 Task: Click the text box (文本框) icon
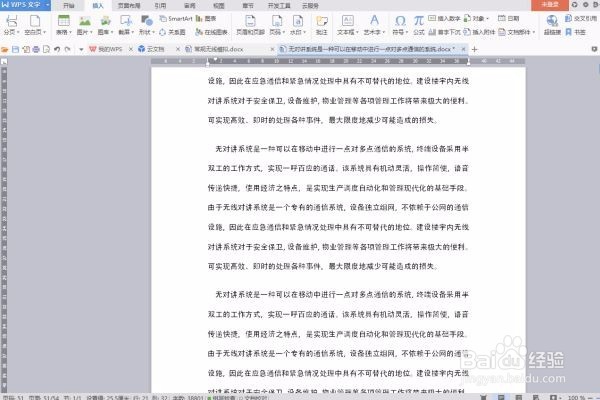(x=347, y=20)
